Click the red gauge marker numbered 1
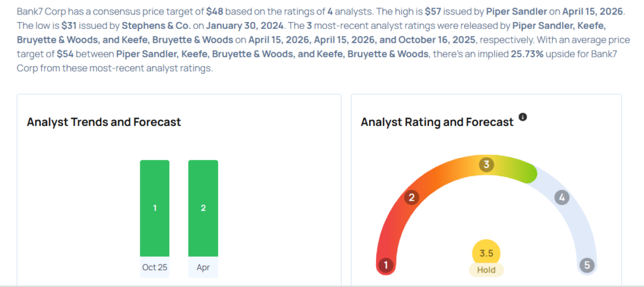644x287 pixels. (x=387, y=265)
